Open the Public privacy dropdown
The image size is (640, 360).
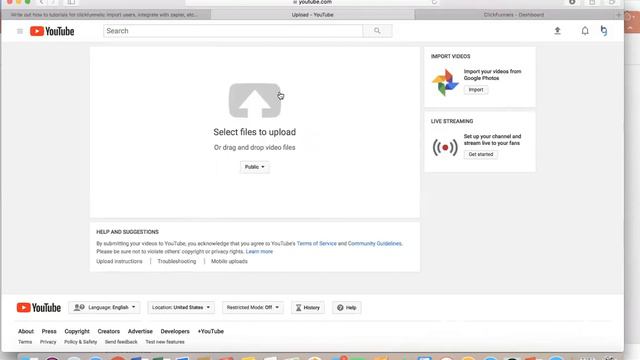point(254,167)
